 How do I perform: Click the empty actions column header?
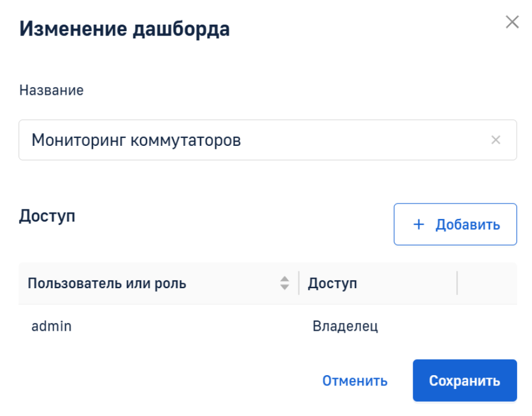coord(487,283)
